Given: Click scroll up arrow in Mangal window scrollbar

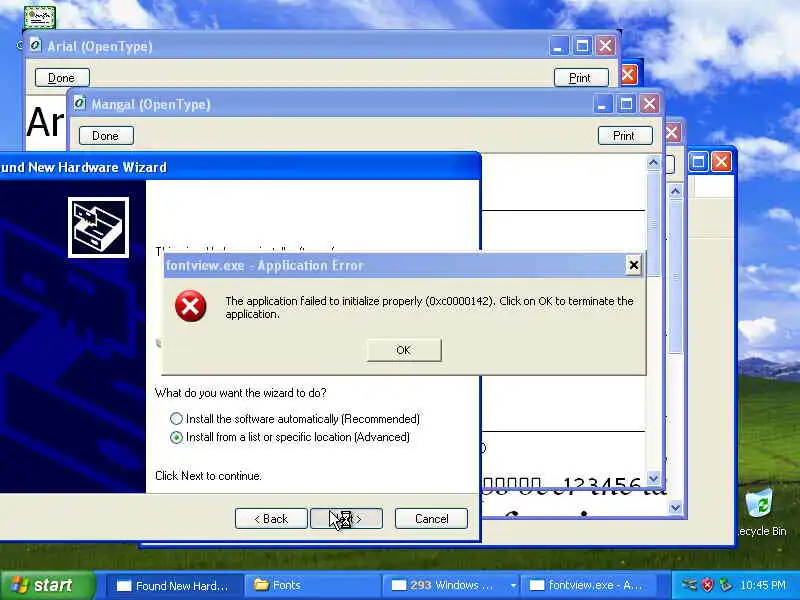Looking at the screenshot, I should point(653,163).
